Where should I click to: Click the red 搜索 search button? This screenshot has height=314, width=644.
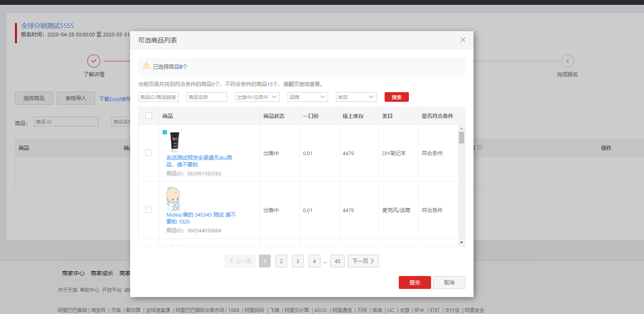coord(396,97)
